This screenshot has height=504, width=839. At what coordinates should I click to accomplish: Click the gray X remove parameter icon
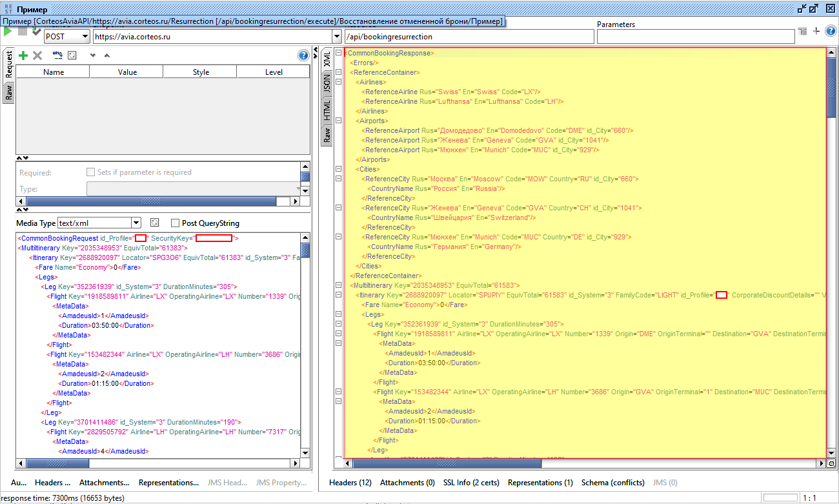37,56
